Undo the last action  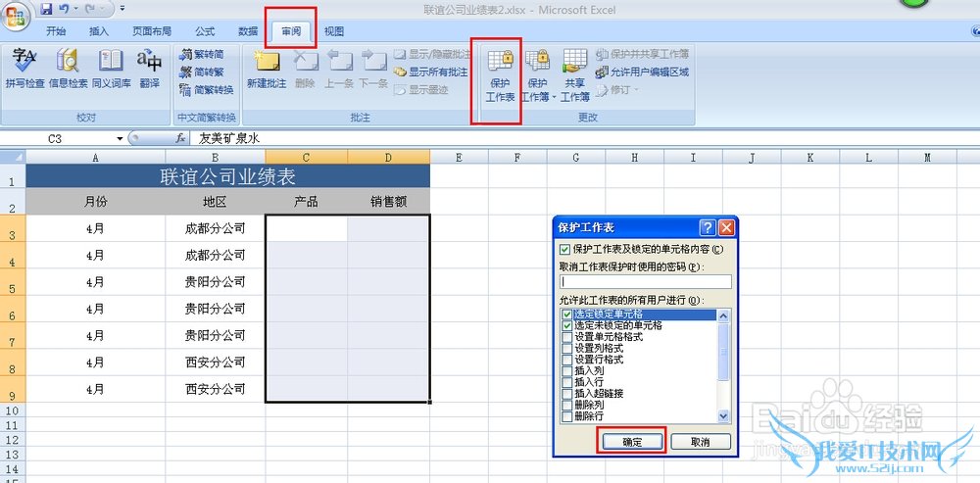[63, 10]
